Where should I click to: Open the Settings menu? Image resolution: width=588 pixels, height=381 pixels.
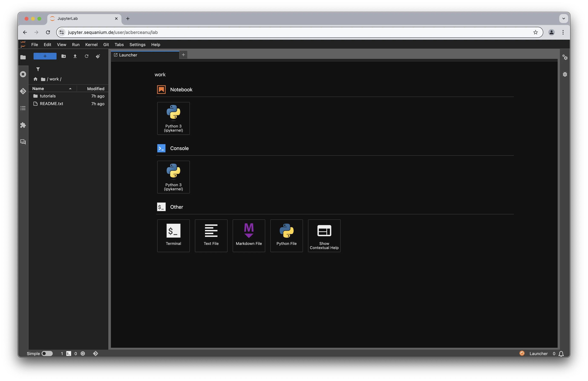[x=137, y=44]
